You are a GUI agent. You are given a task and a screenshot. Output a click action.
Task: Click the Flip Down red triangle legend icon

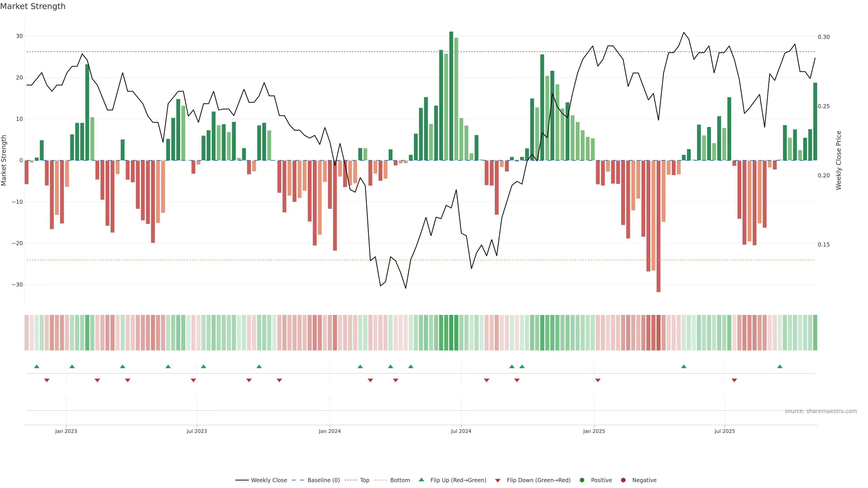tap(498, 481)
